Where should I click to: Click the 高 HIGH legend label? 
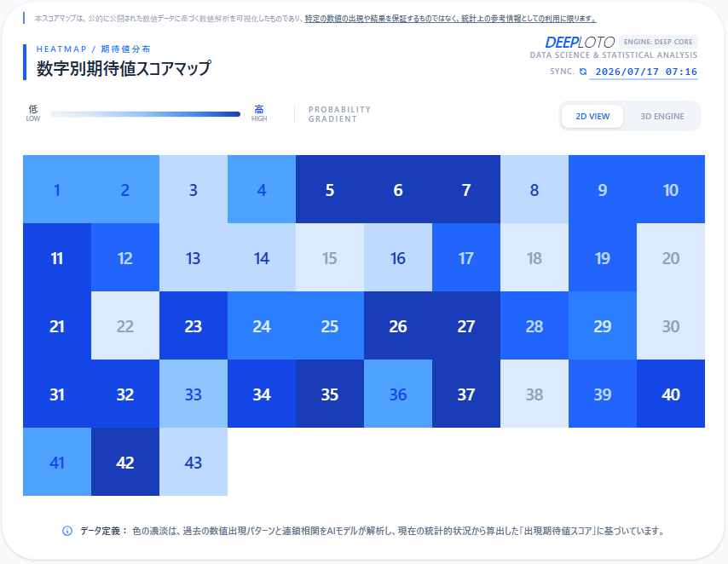(x=259, y=112)
